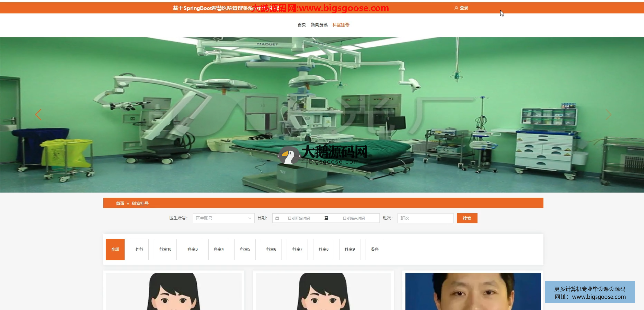Click the previous slide arrow on carousel
The height and width of the screenshot is (310, 644).
point(38,115)
